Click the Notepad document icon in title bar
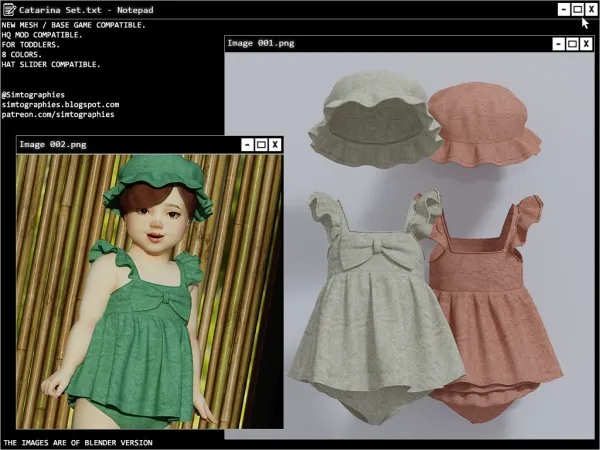600x450 pixels. pyautogui.click(x=9, y=9)
